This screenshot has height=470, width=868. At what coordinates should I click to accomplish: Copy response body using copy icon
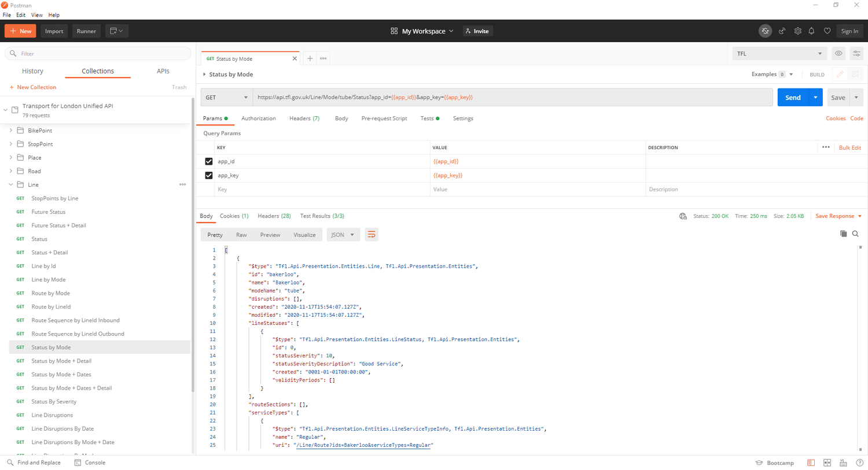(843, 234)
